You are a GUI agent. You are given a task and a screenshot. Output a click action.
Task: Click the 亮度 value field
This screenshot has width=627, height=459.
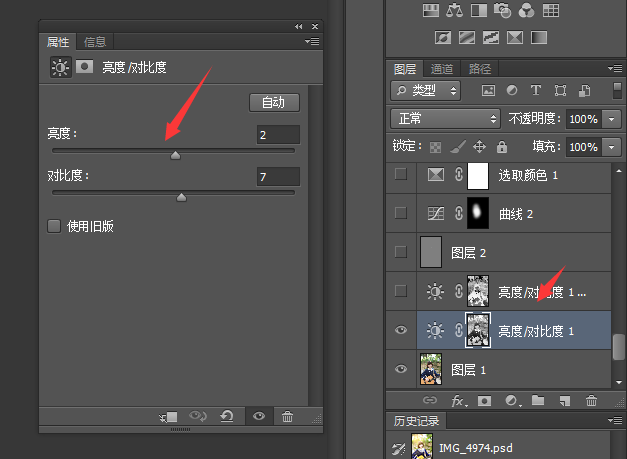(278, 135)
